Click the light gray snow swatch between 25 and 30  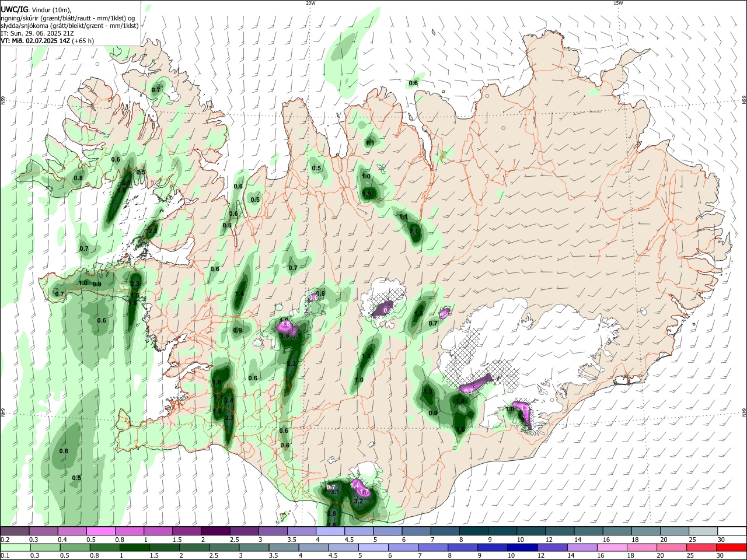pos(703,531)
